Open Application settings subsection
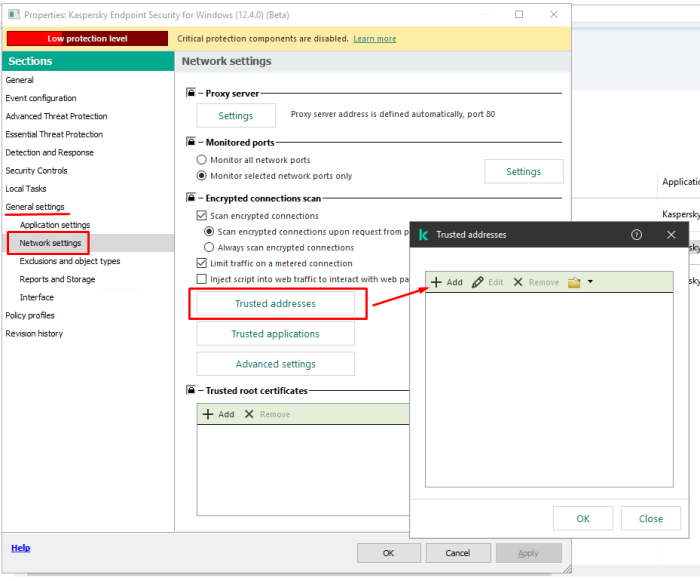 55,225
